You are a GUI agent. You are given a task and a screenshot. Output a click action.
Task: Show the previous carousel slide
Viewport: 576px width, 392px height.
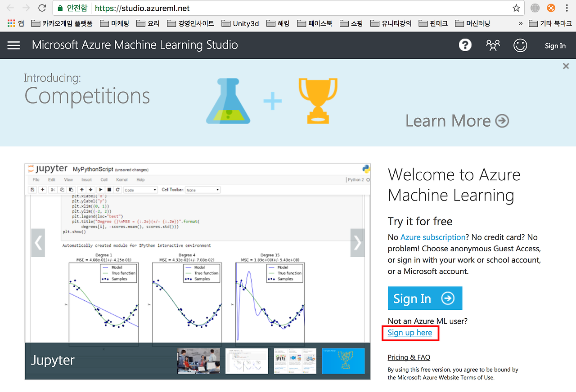[x=38, y=243]
